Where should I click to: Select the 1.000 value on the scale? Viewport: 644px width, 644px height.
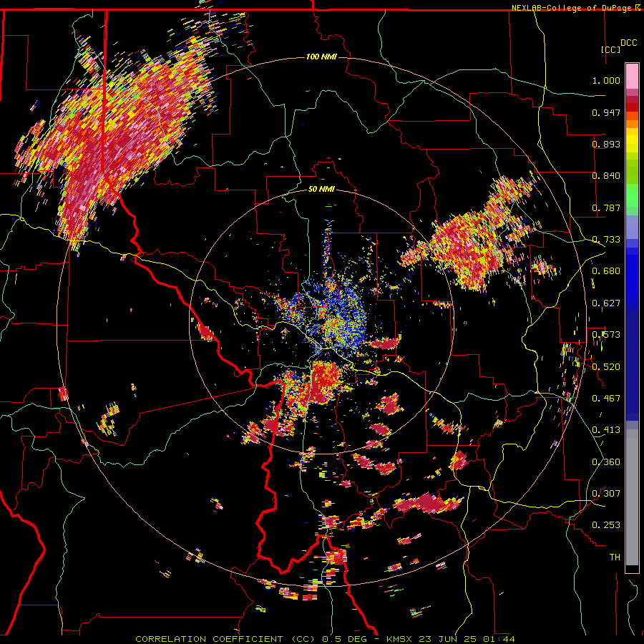tap(606, 80)
